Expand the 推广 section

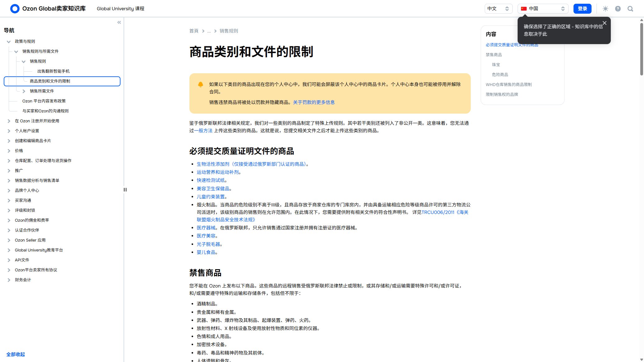click(9, 171)
